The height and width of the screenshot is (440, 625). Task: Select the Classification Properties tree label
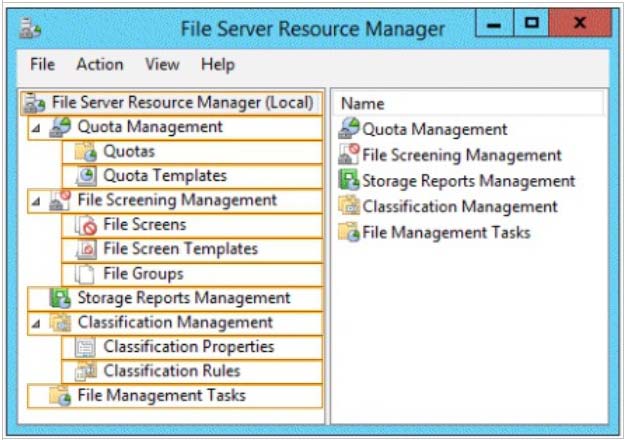tap(189, 347)
